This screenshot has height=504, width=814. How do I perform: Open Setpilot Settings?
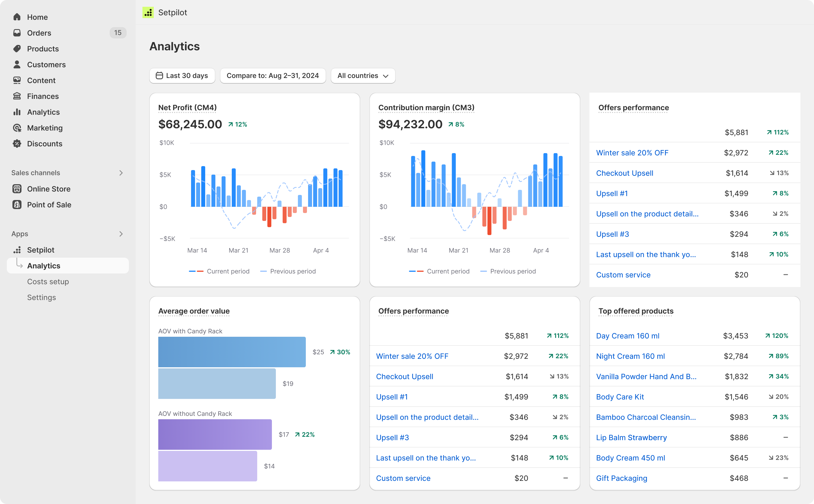coord(41,297)
